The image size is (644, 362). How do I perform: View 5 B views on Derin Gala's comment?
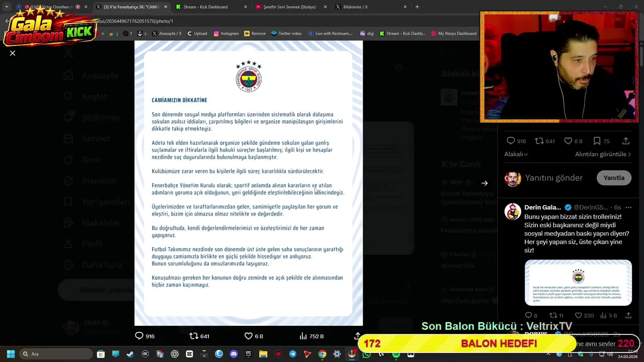(608, 315)
